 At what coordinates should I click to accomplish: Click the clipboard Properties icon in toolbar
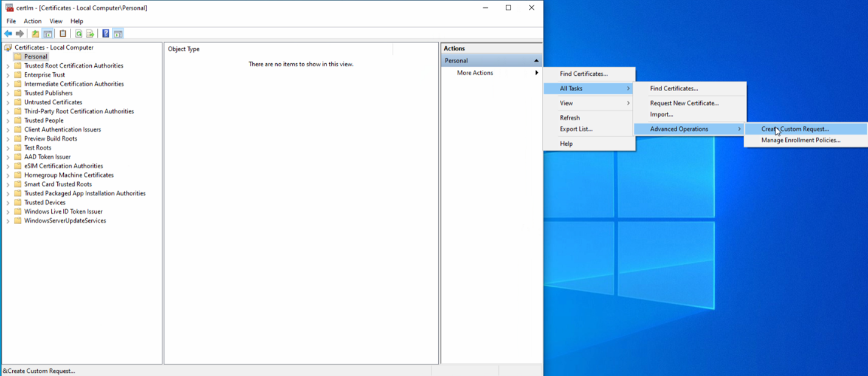tap(63, 33)
